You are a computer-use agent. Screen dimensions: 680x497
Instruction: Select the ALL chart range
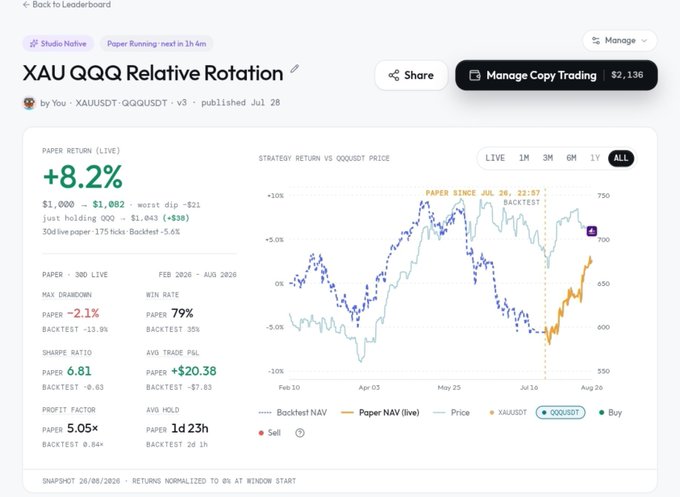621,158
